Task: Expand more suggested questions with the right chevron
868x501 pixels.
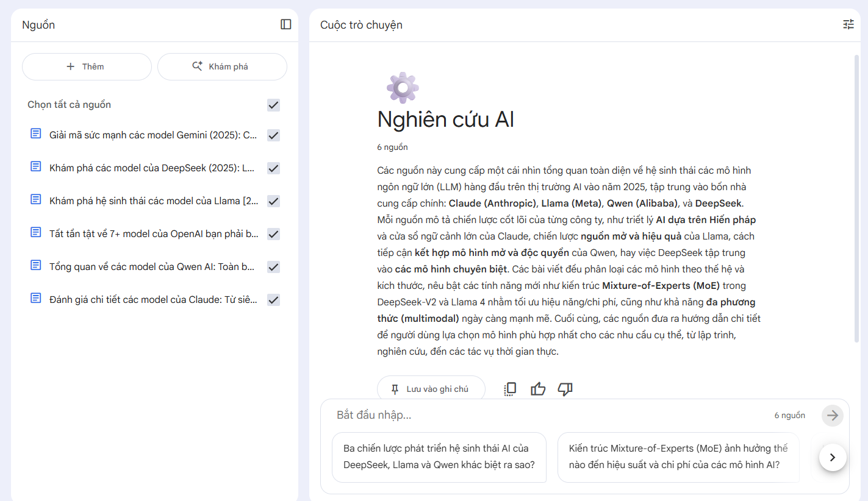Action: pyautogui.click(x=833, y=457)
